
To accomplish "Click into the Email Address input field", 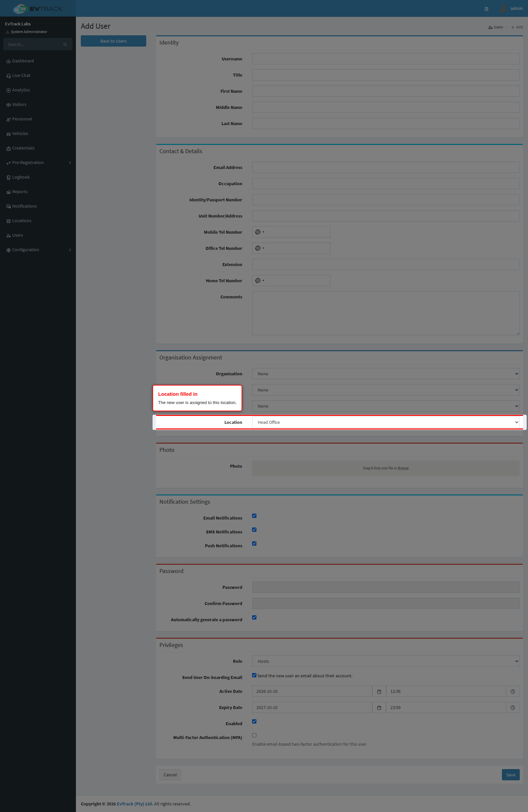I will (x=386, y=167).
